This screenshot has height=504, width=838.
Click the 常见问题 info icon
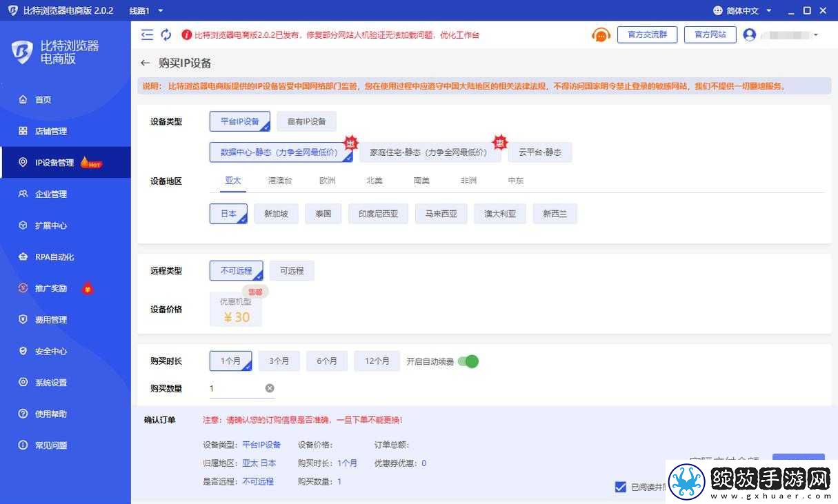[23, 445]
